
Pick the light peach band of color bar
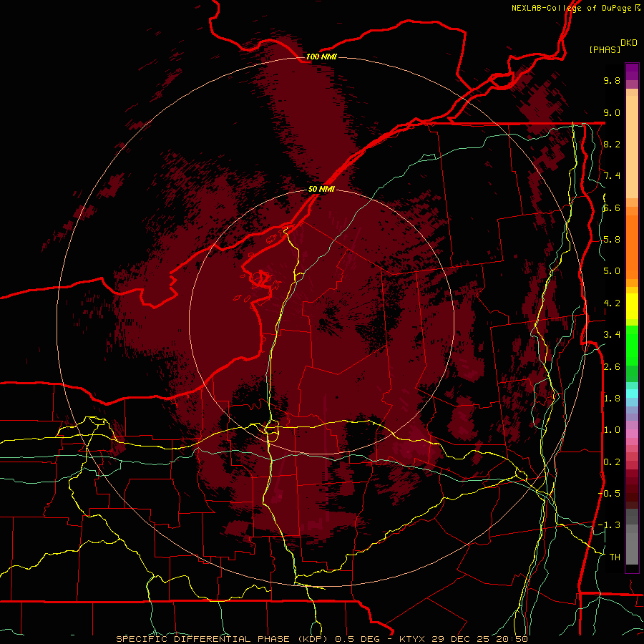pyautogui.click(x=632, y=147)
